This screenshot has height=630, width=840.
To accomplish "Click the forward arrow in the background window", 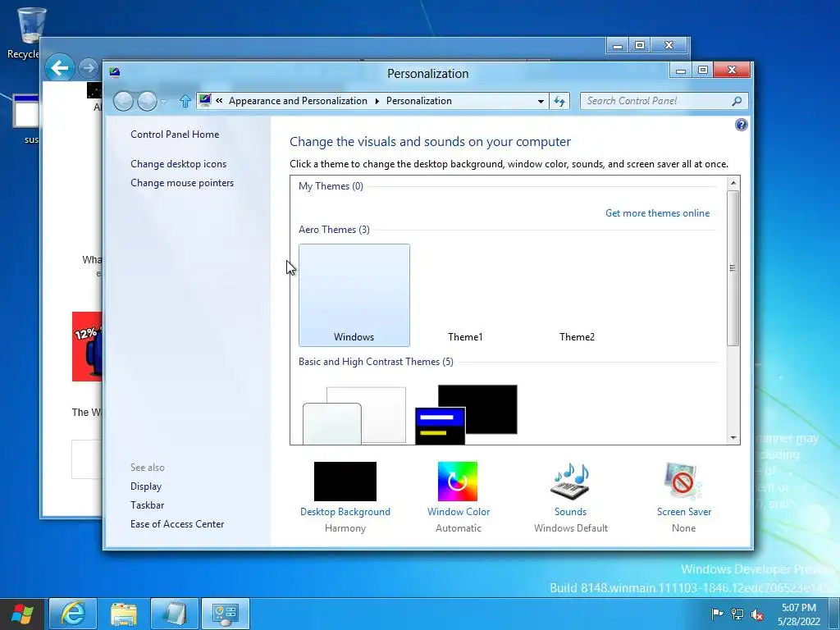I will [x=89, y=68].
